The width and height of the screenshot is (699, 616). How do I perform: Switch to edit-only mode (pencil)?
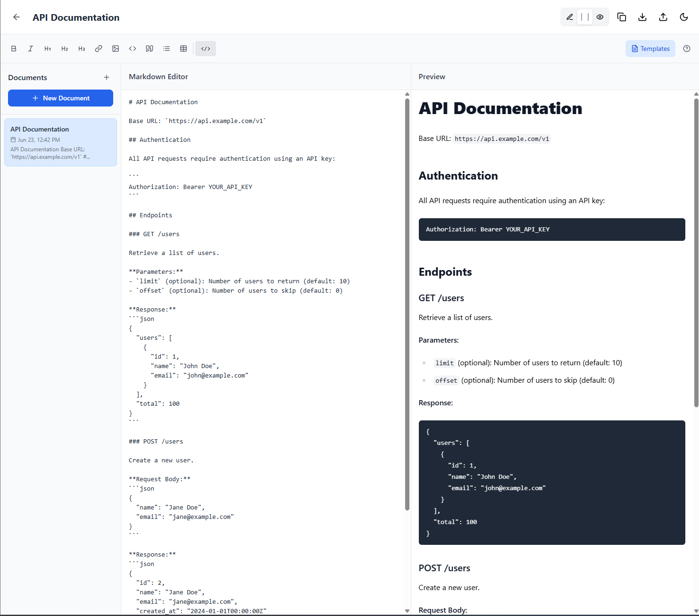click(x=570, y=17)
